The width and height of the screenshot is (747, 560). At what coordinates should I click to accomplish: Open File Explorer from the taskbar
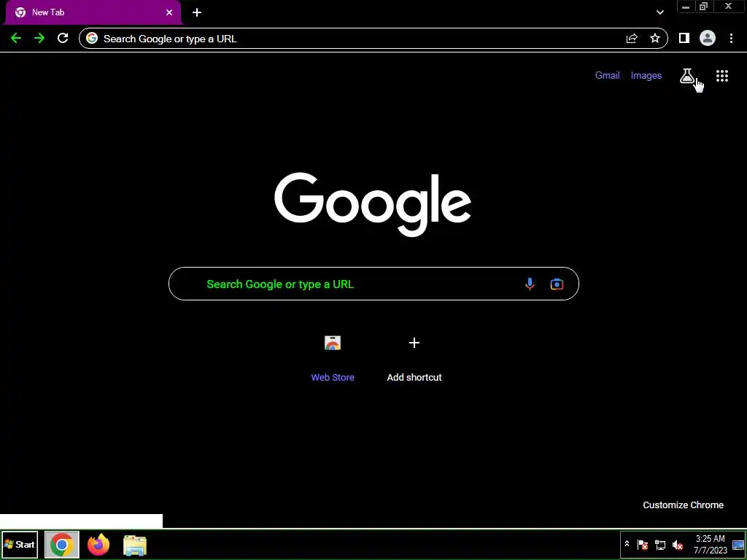coord(135,545)
